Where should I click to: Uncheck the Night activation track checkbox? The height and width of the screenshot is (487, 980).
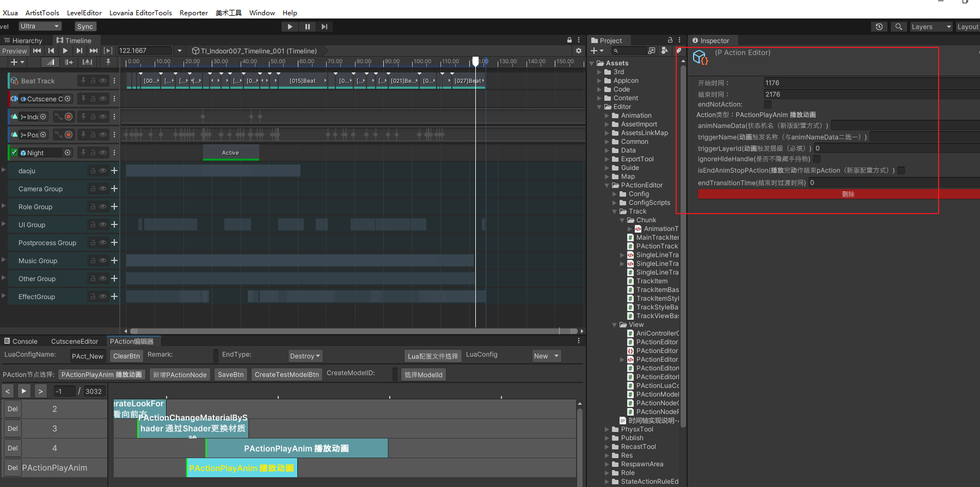15,153
